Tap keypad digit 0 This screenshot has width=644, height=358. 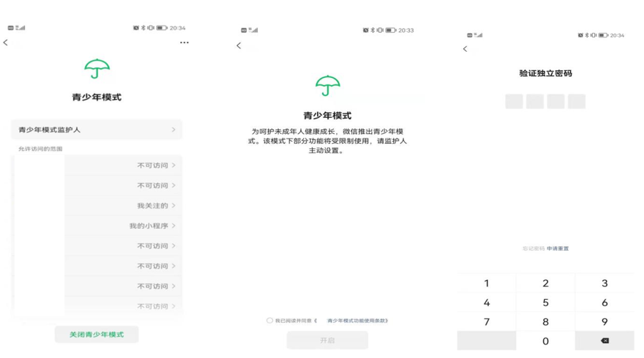click(546, 341)
